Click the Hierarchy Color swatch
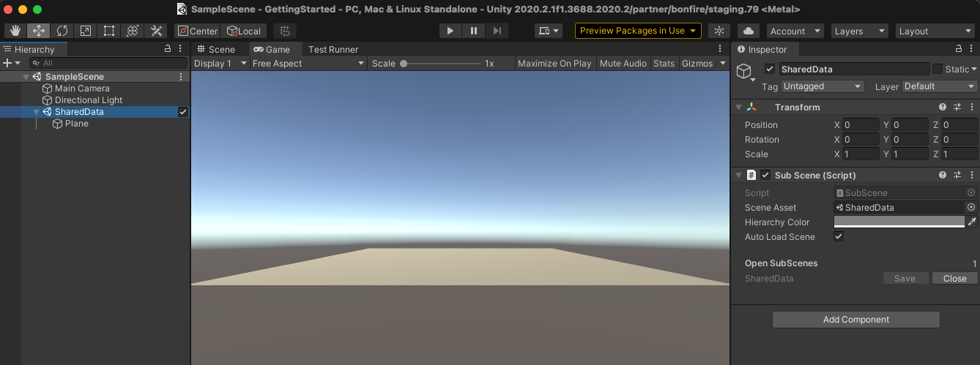 tap(899, 222)
